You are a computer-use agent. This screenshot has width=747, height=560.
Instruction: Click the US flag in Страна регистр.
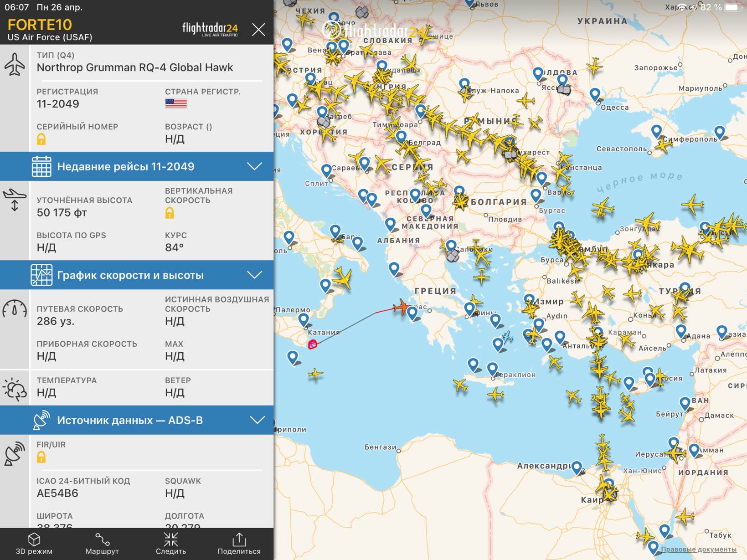click(176, 103)
